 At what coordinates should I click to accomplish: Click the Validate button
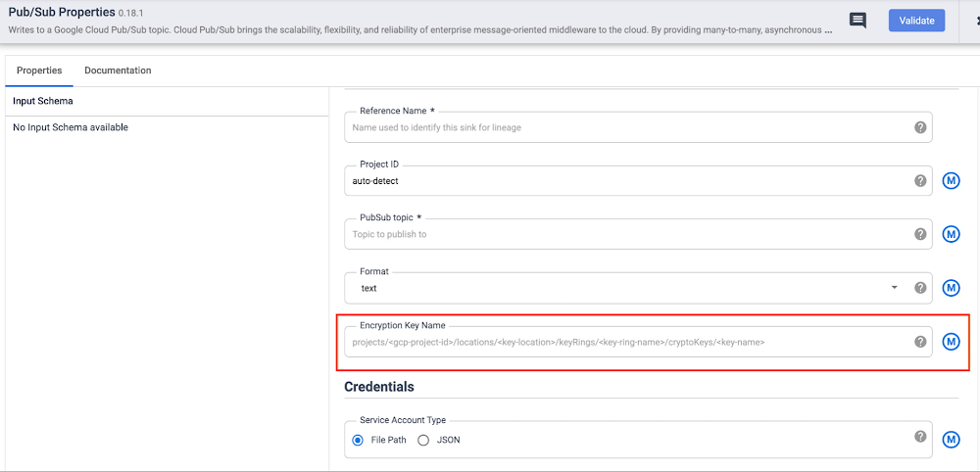[916, 21]
